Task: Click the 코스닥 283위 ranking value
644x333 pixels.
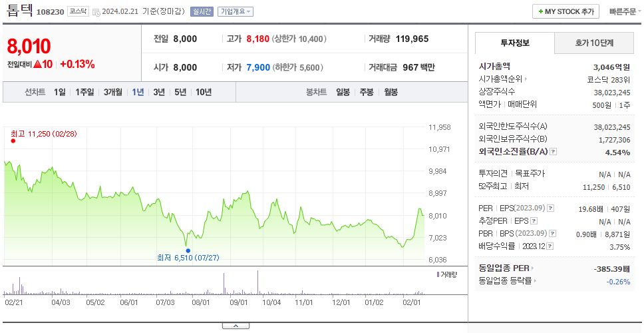Action: [x=609, y=80]
